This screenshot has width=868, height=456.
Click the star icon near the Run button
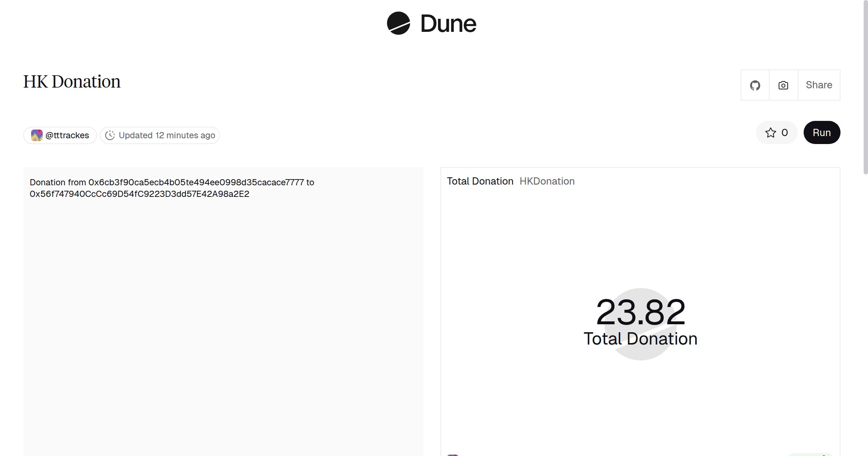[x=771, y=133]
